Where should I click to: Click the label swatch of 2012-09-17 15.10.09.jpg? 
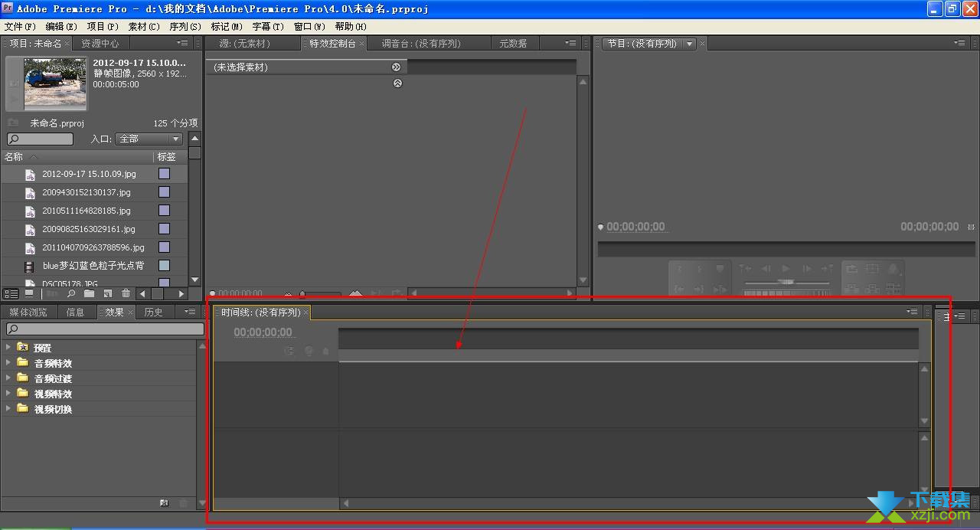coord(164,174)
